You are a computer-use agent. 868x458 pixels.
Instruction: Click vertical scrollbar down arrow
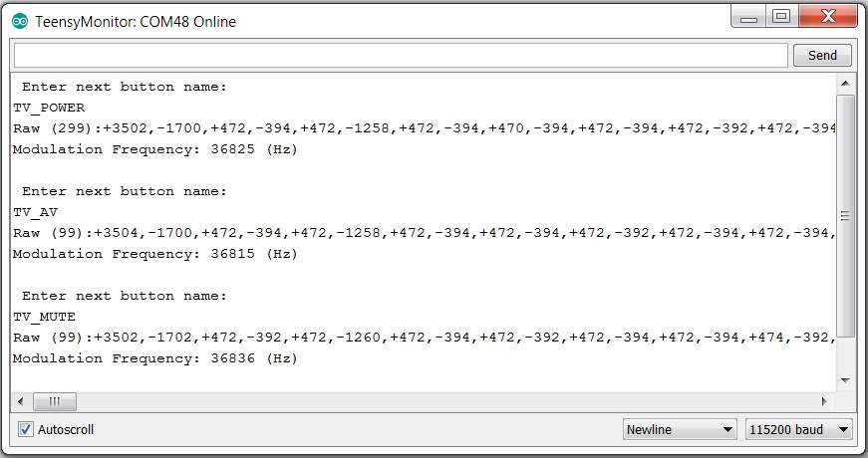(x=845, y=379)
